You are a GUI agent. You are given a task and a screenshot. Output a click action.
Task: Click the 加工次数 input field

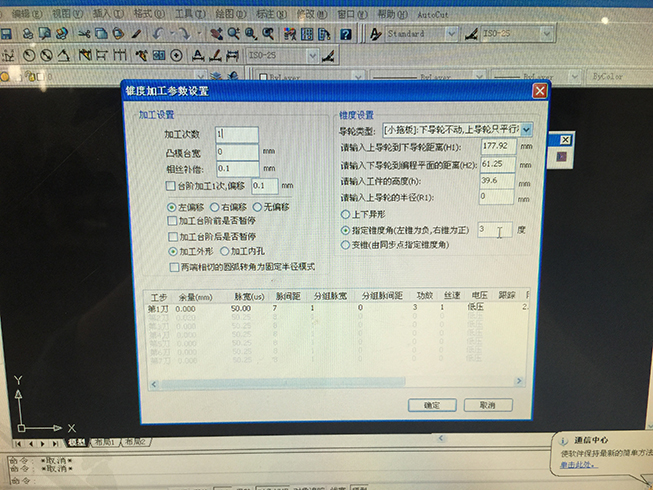tap(236, 134)
